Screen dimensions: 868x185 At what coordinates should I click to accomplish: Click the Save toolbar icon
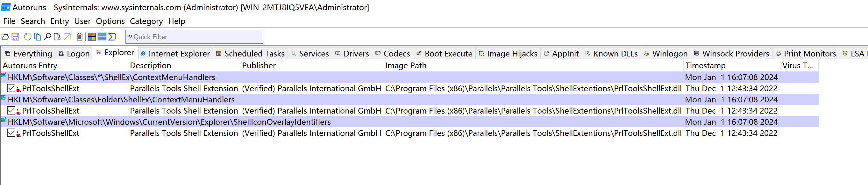tap(16, 37)
